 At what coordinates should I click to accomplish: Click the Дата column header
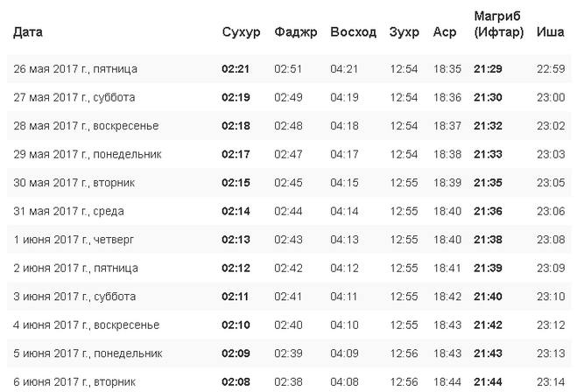point(28,32)
